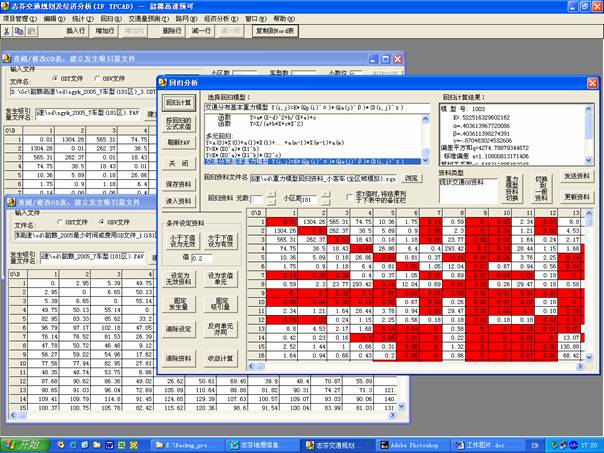Click the 小区数 field showing 181
Image resolution: width=604 pixels, height=453 pixels.
(x=311, y=199)
